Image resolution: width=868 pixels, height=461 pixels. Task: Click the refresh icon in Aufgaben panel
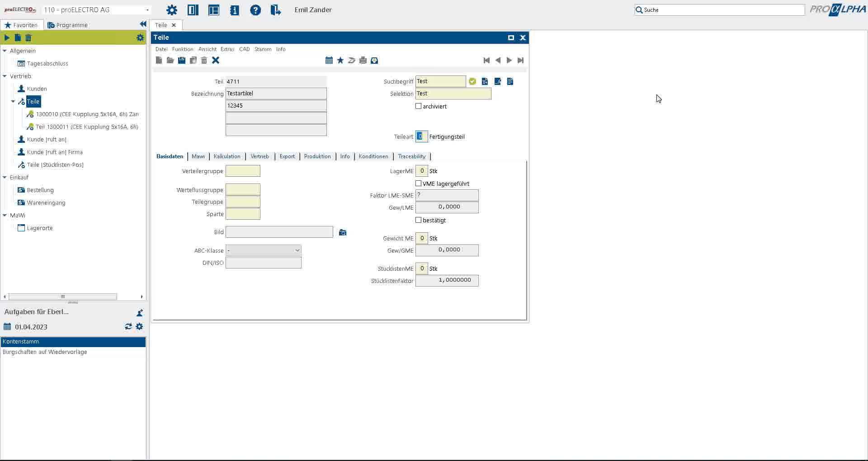[x=128, y=326]
